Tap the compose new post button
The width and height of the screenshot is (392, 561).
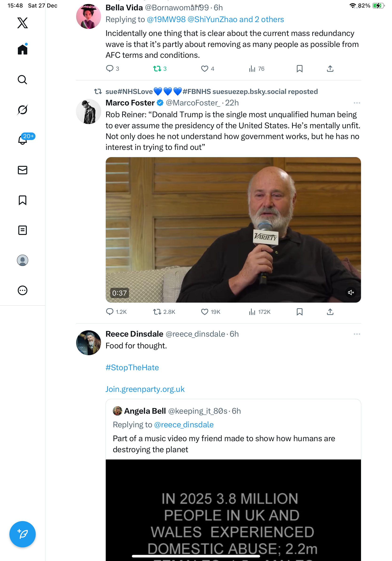coord(23,534)
